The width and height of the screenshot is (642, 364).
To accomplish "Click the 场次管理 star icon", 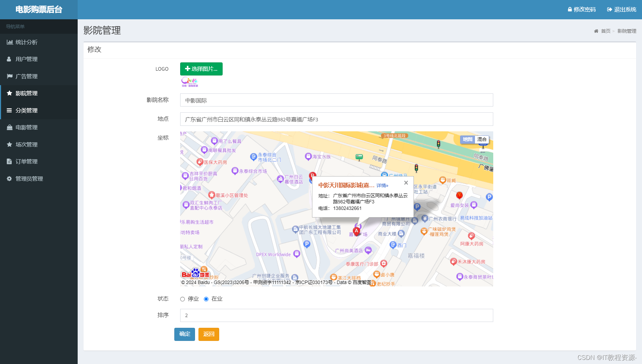I will [9, 144].
